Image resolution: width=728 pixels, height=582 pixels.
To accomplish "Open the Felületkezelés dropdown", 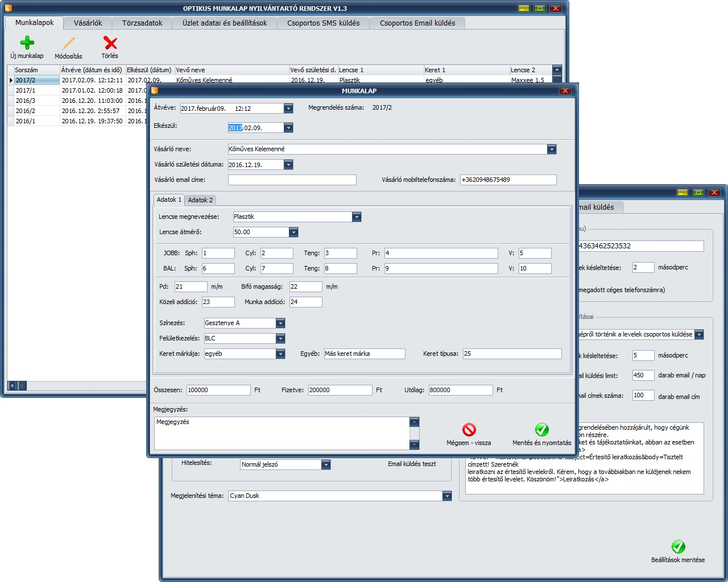I will tap(280, 338).
